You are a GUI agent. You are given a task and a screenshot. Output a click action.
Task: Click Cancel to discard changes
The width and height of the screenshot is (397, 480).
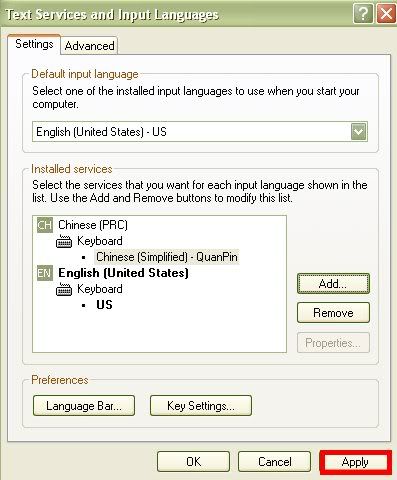pyautogui.click(x=274, y=462)
